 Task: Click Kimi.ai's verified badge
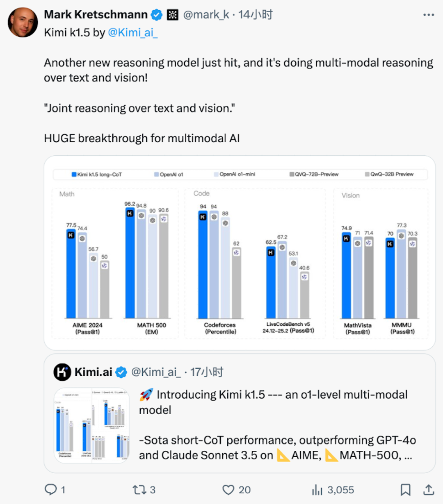coord(121,372)
